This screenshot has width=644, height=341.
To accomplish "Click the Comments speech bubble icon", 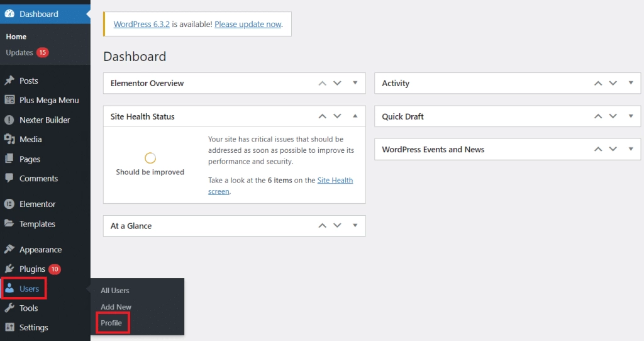I will click(x=9, y=178).
